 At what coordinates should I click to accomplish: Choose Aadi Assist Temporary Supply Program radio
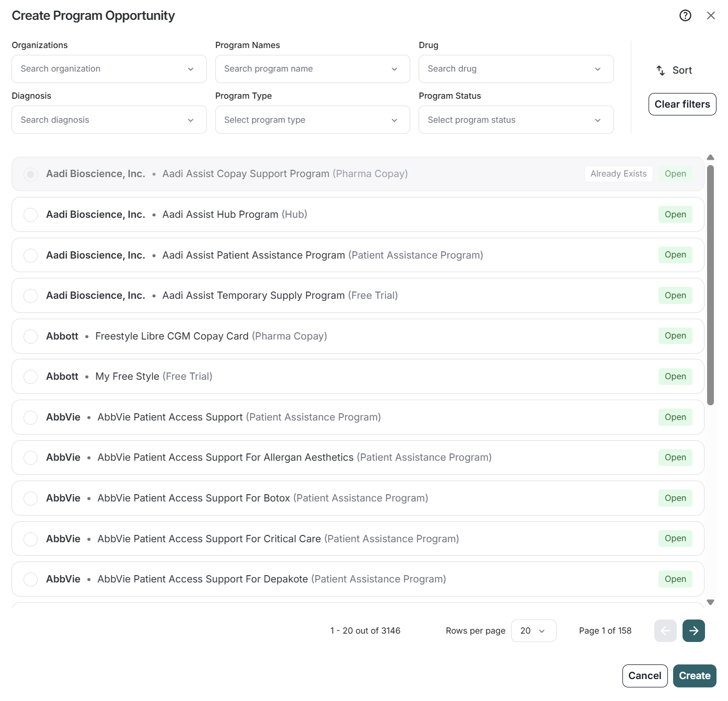[31, 296]
